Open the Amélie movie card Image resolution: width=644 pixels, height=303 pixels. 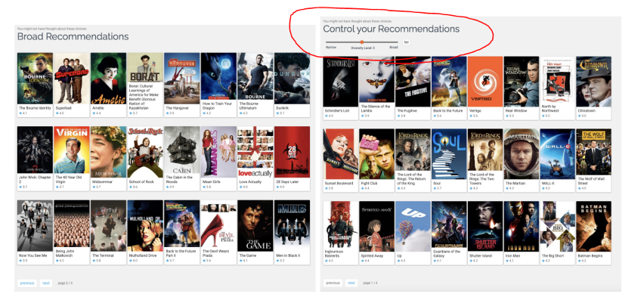click(108, 77)
